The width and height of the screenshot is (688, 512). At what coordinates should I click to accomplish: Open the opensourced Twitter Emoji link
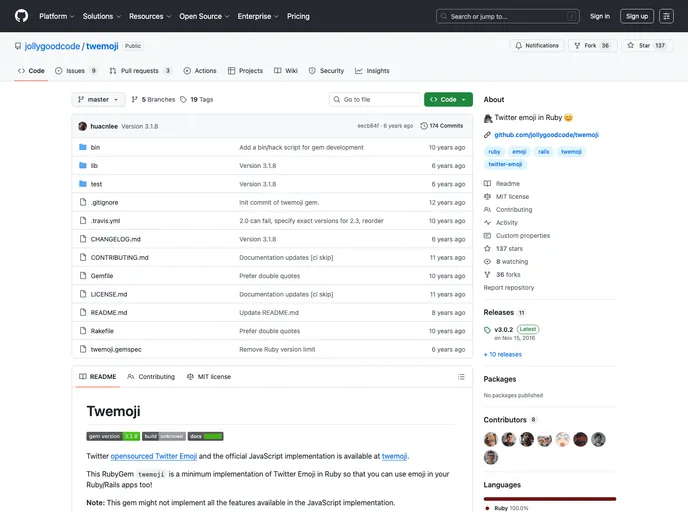click(x=154, y=456)
